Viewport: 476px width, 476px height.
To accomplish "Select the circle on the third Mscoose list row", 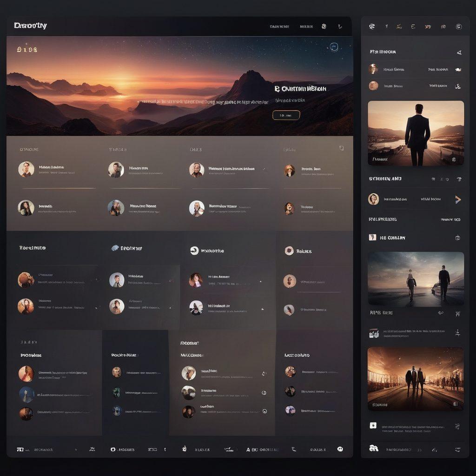I will coord(264,411).
